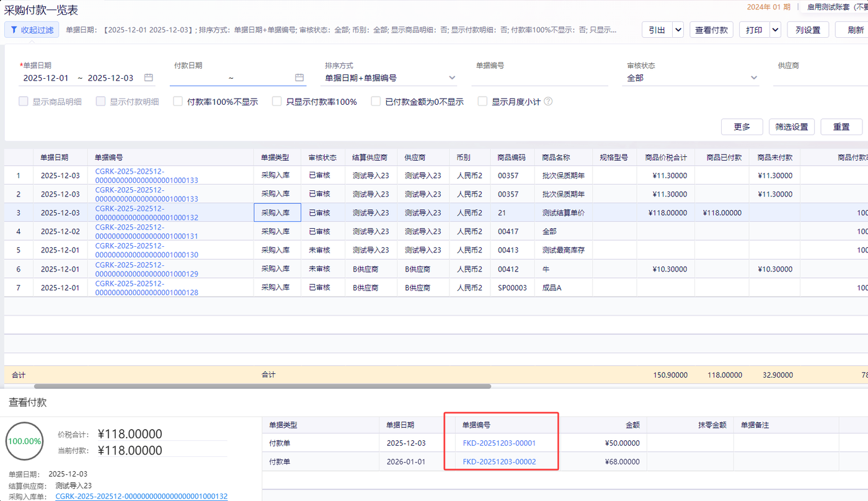
Task: Expand the 排序方式 dropdown
Action: pyautogui.click(x=452, y=78)
